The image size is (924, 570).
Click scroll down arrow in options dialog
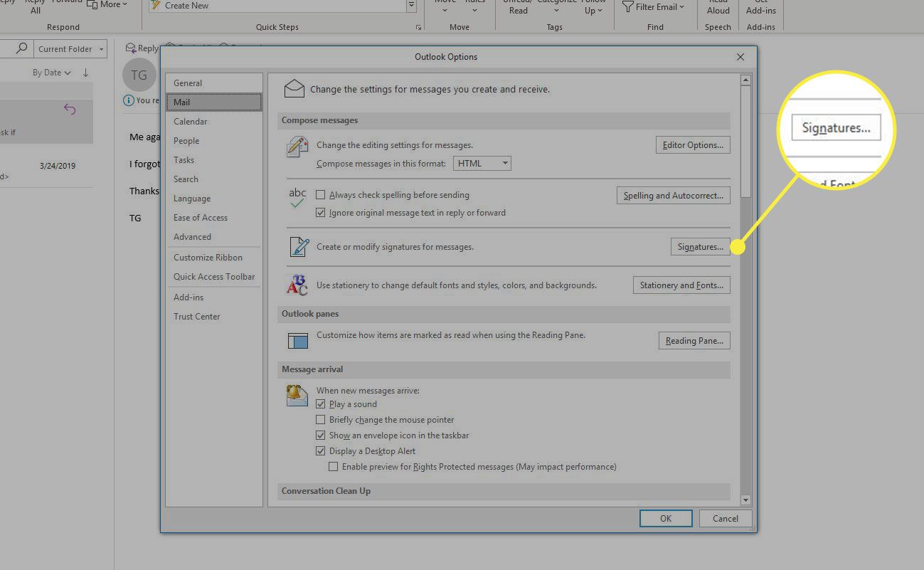[x=745, y=500]
